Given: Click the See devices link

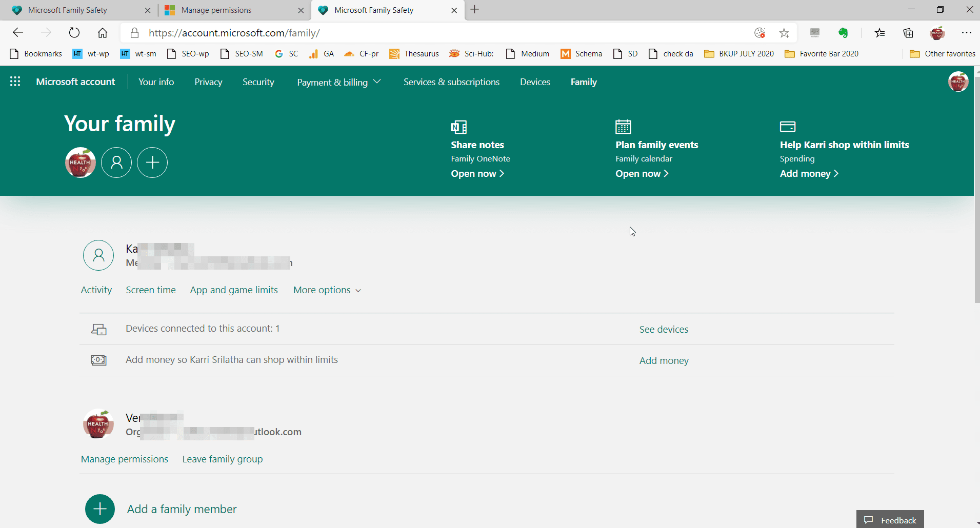Looking at the screenshot, I should tap(664, 329).
